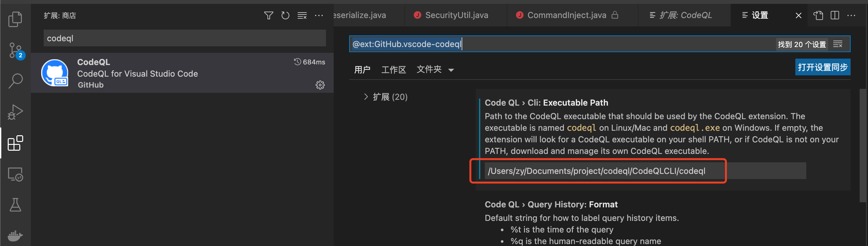Click the Cli: Executable Path setting title
The width and height of the screenshot is (868, 246).
coord(546,103)
